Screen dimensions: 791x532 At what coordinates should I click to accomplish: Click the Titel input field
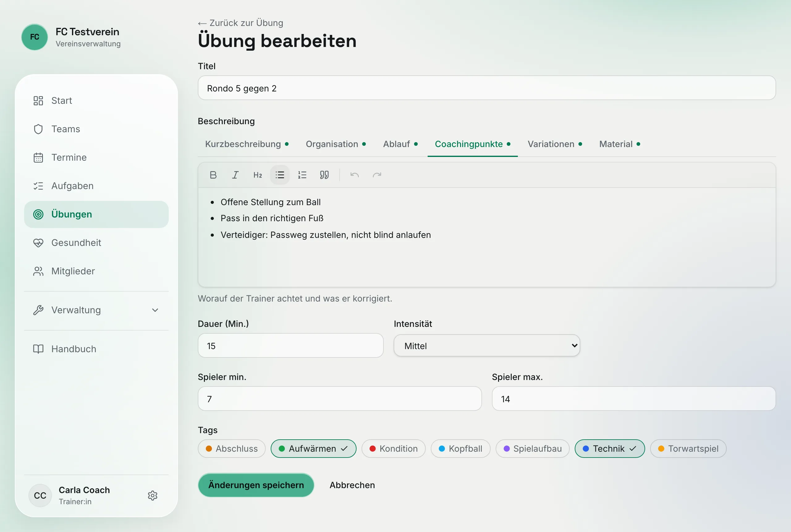click(x=487, y=88)
